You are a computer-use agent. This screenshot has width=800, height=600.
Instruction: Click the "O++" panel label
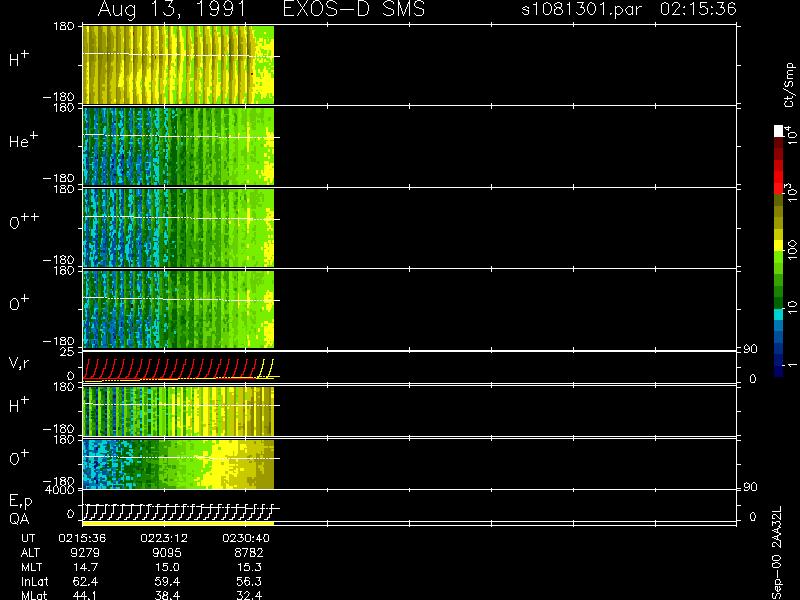(24, 221)
